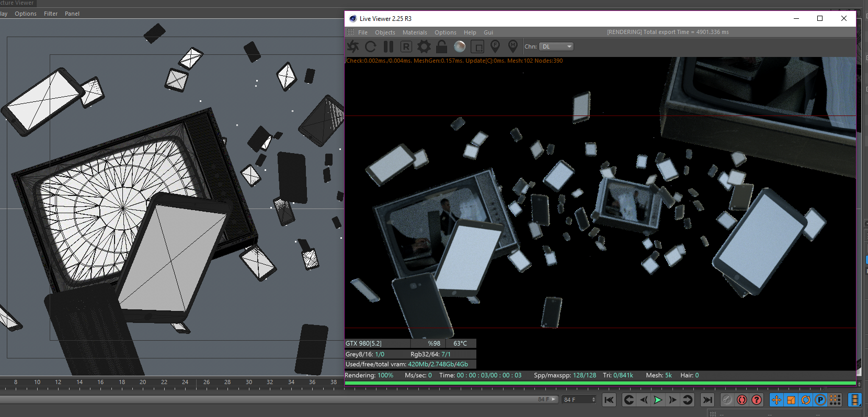The width and height of the screenshot is (868, 417).
Task: Click the timeline ruler at frame 20
Action: click(143, 383)
